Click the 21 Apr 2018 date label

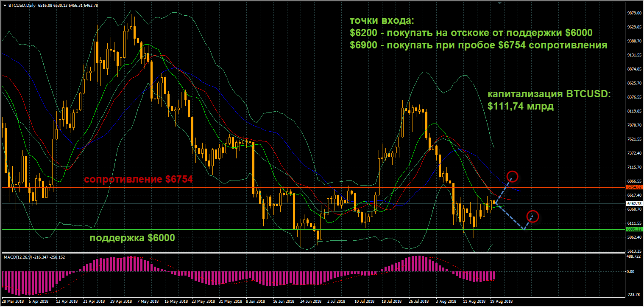click(93, 301)
